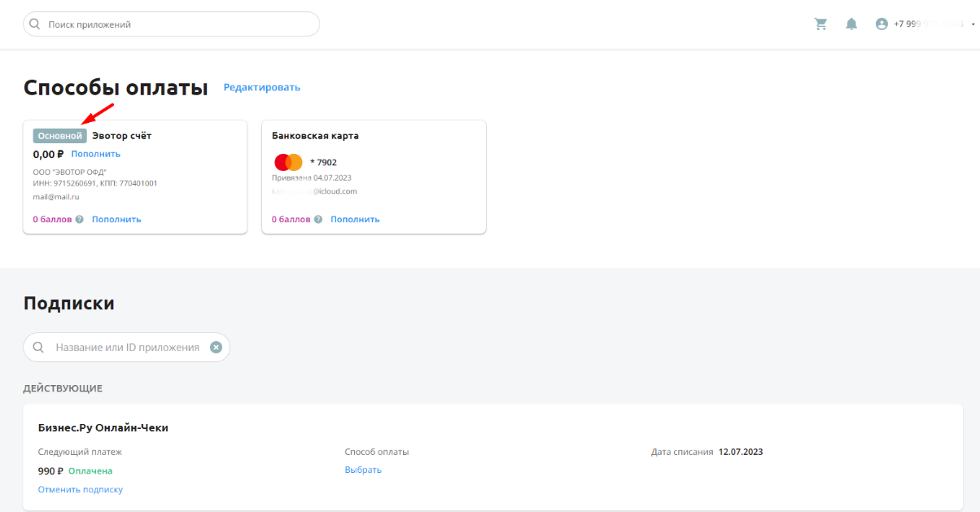The width and height of the screenshot is (980, 512).
Task: Show the points help icon on the bank card
Action: (x=318, y=219)
